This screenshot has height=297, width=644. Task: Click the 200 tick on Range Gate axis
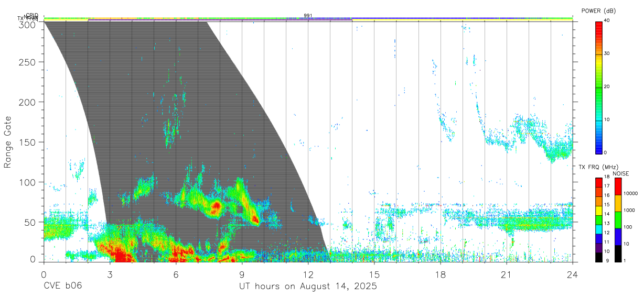click(28, 102)
